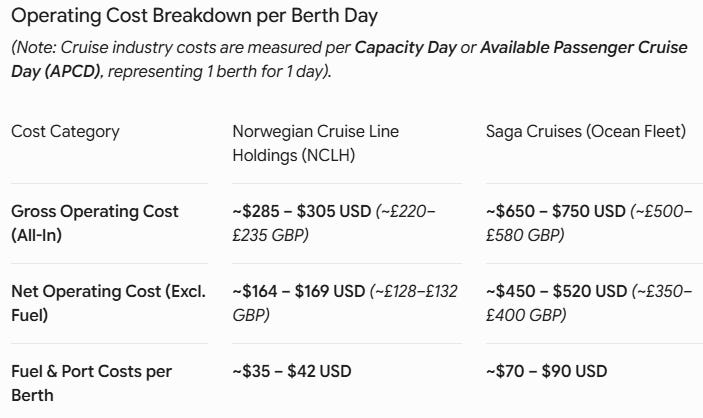
Task: Click the '~$164 – $169 USD' value
Action: 299,292
